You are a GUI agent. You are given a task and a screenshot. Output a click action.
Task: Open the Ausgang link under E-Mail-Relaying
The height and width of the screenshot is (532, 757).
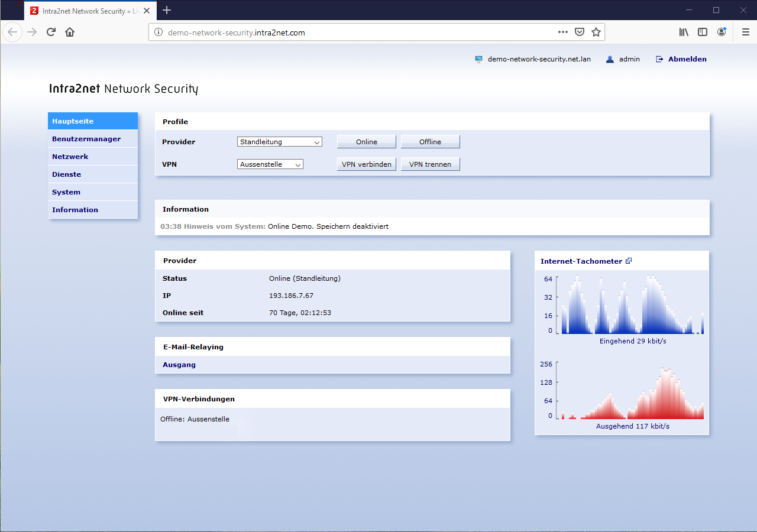pos(179,365)
